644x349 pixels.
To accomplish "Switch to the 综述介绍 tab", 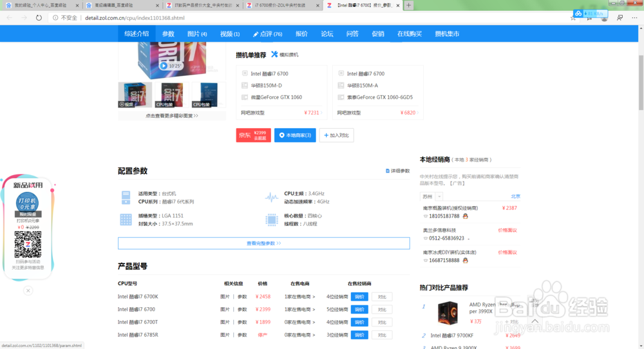I will pos(137,33).
